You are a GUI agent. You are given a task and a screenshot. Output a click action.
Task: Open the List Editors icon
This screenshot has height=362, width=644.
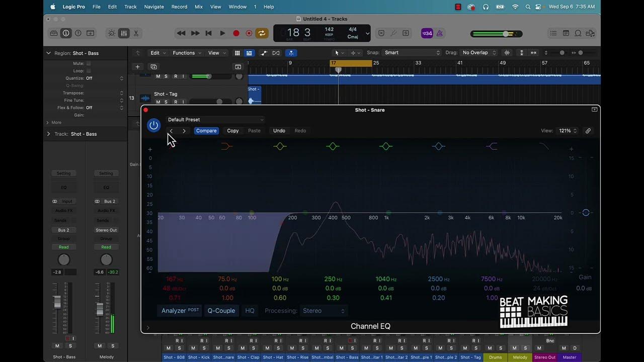[x=553, y=33]
